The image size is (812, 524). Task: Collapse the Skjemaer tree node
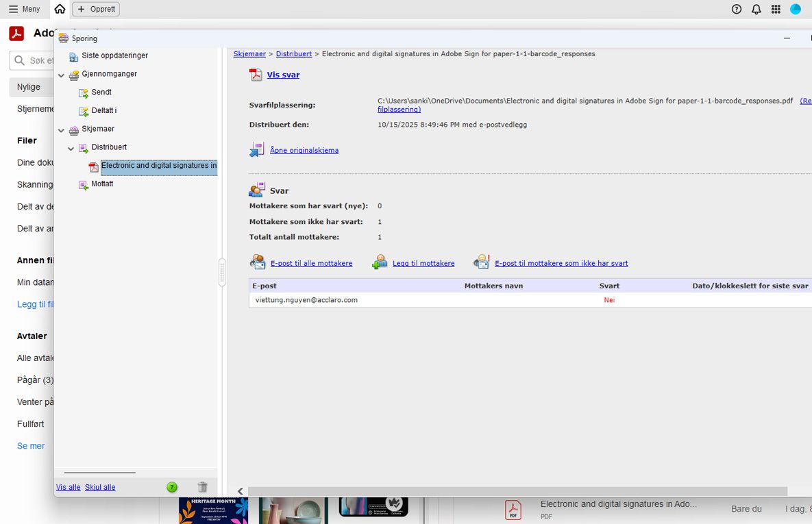[x=61, y=130]
